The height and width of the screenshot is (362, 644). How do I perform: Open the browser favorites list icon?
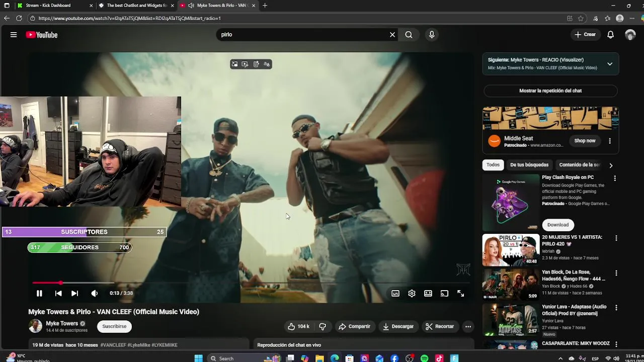tap(608, 18)
